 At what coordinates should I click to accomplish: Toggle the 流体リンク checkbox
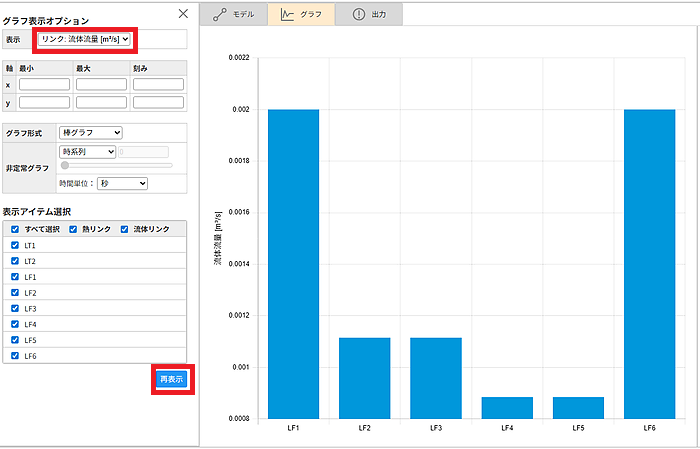[124, 229]
